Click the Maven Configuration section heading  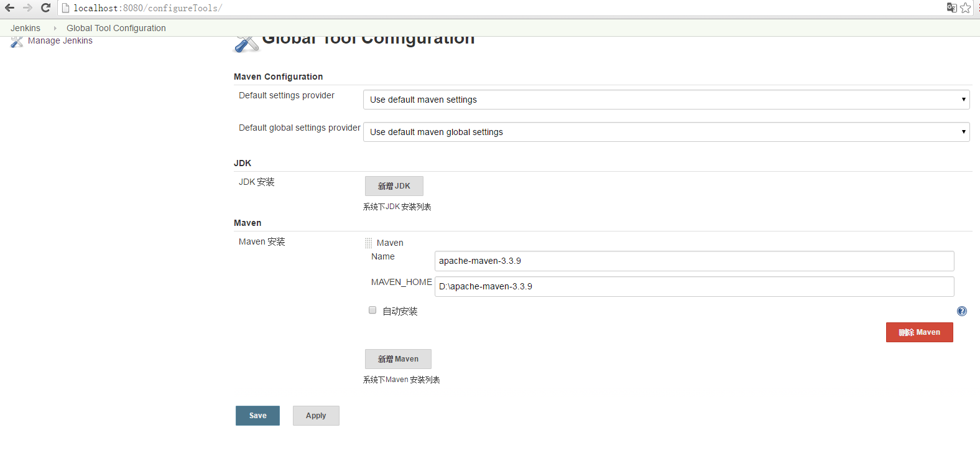[279, 77]
